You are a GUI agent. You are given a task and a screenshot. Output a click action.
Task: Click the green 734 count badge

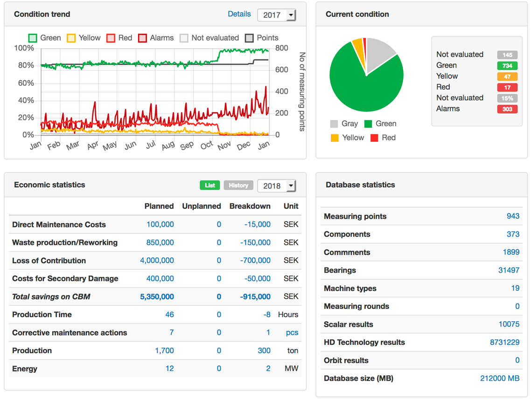pos(507,66)
